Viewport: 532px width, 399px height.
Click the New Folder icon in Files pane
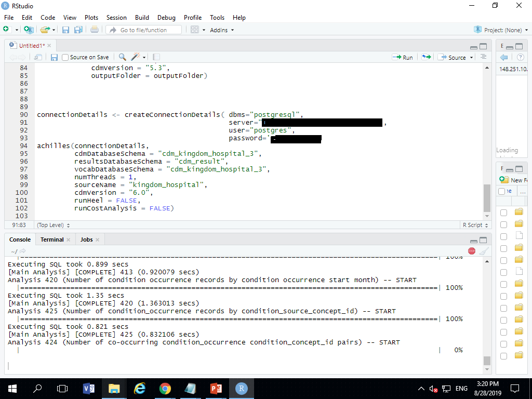[x=504, y=179]
